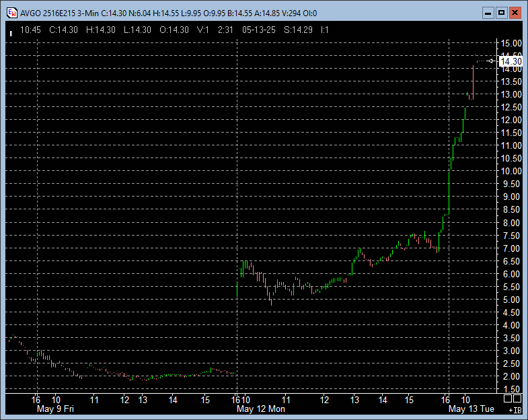The width and height of the screenshot is (528, 420).
Task: Click the L:9.95 low value in title
Action: pyautogui.click(x=191, y=13)
